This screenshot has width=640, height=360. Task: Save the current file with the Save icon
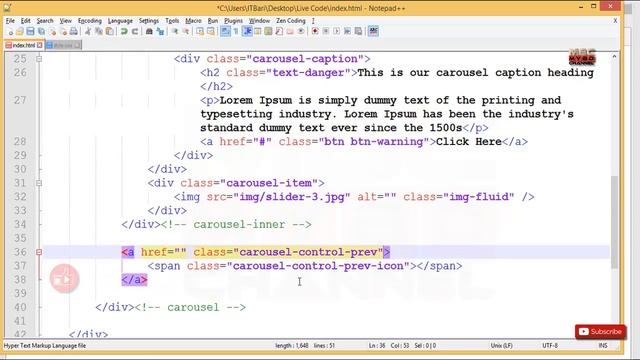[30, 31]
